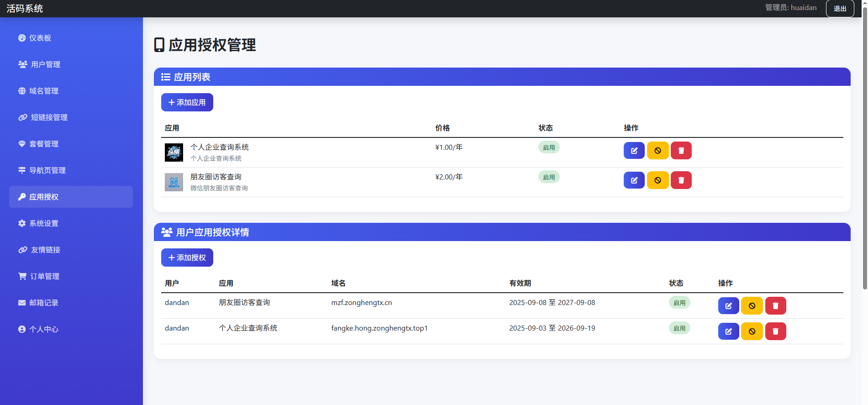The height and width of the screenshot is (405, 868).
Task: Go to 用户管理 sidebar menu
Action: 45,64
